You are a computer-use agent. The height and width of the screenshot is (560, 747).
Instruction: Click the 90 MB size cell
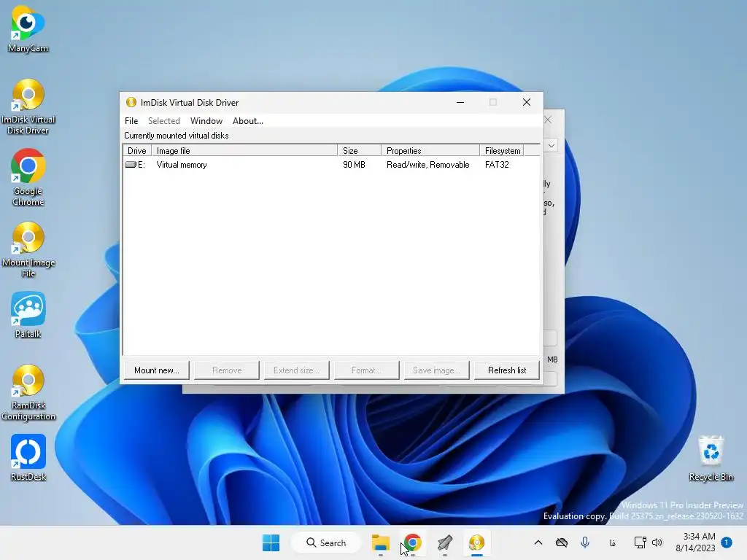354,165
